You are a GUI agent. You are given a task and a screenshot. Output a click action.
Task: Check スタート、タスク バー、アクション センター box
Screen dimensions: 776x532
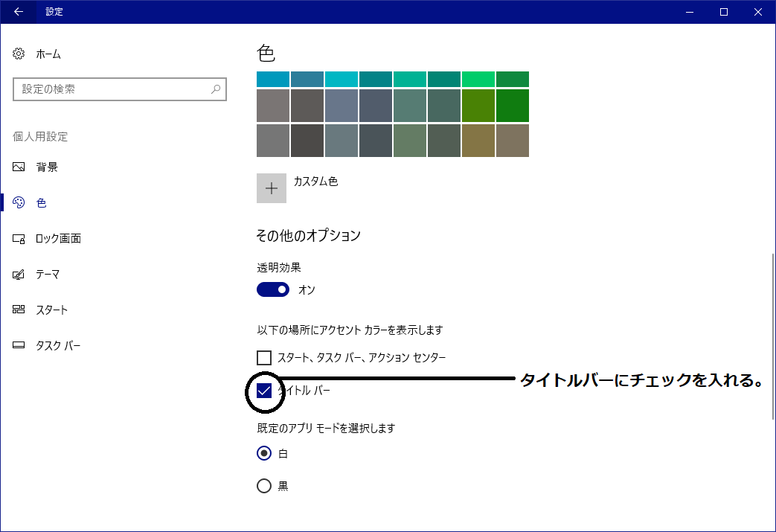pos(264,358)
